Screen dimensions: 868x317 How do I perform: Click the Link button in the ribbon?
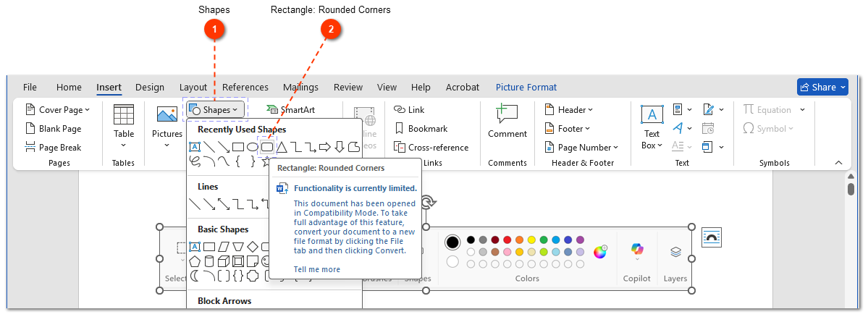[409, 109]
